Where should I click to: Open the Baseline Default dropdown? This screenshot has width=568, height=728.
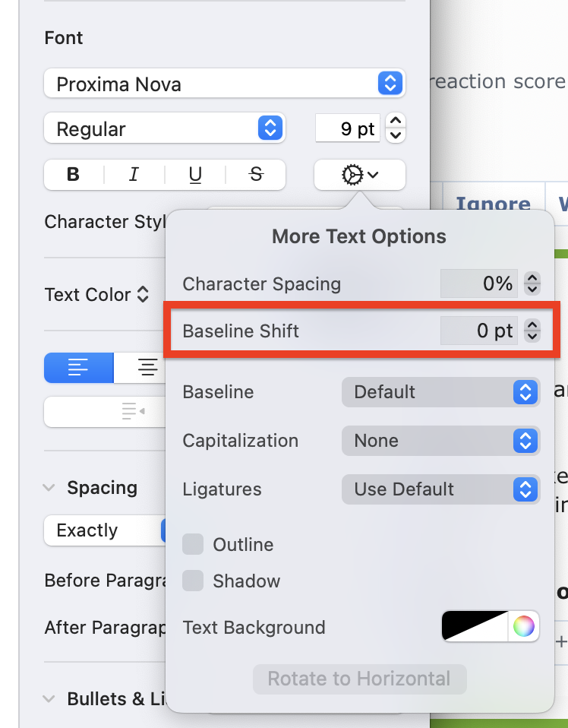(440, 392)
